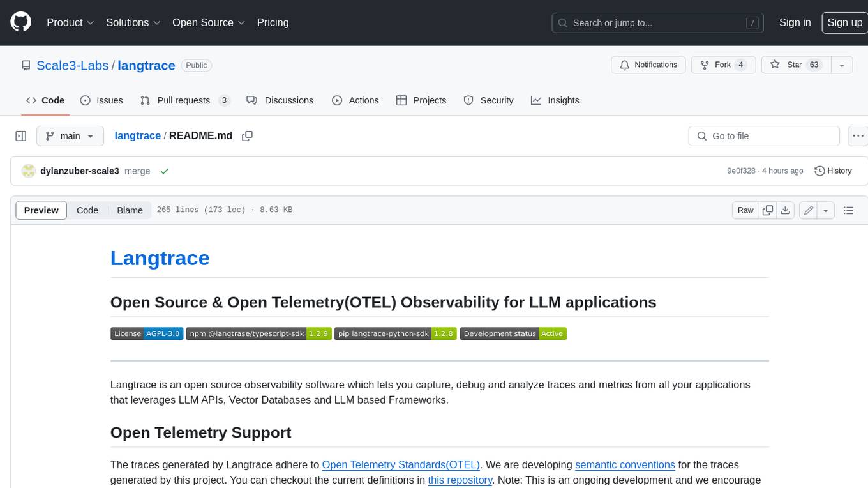Open dylanzuber-scale3 avatar

click(x=28, y=171)
